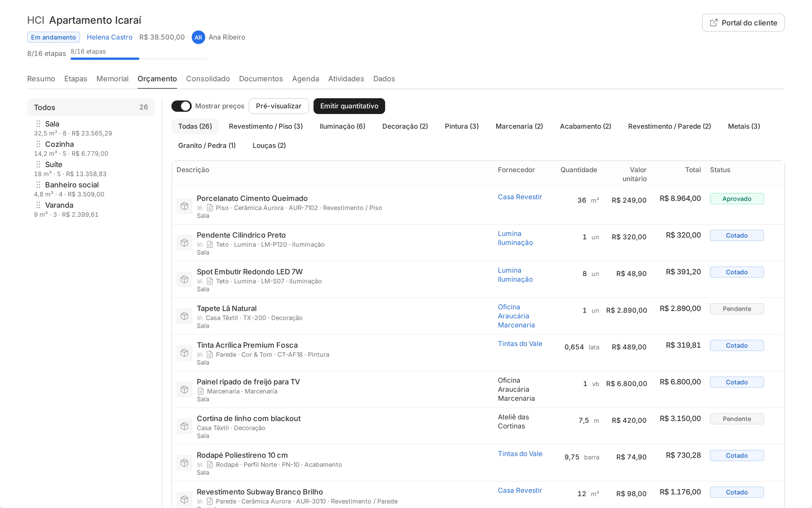
Task: Click Aprovado status on Porcelanato row
Action: 736,199
